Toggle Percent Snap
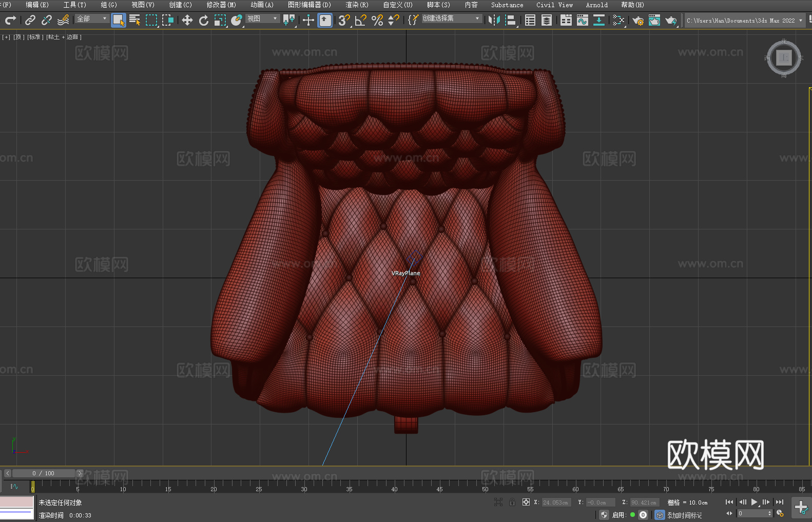This screenshot has height=522, width=812. (x=377, y=20)
